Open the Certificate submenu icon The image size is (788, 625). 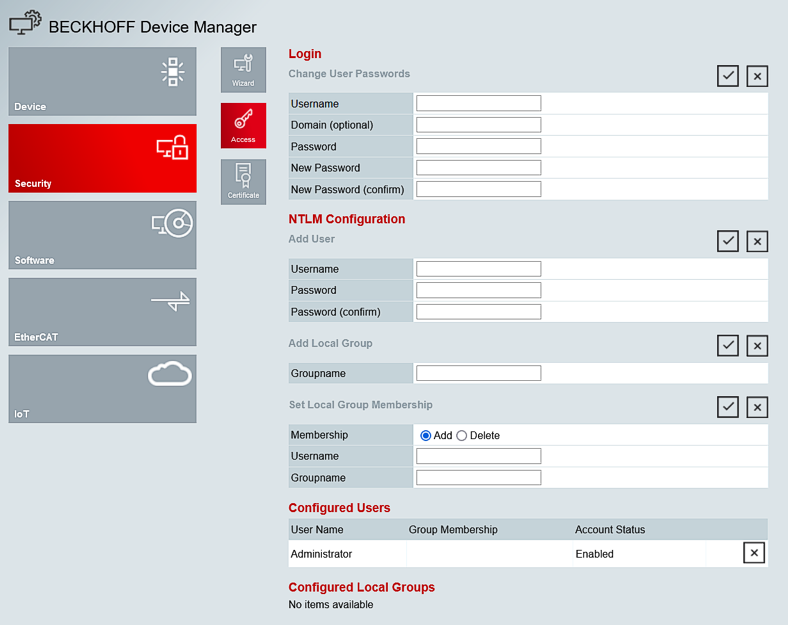coord(243,182)
